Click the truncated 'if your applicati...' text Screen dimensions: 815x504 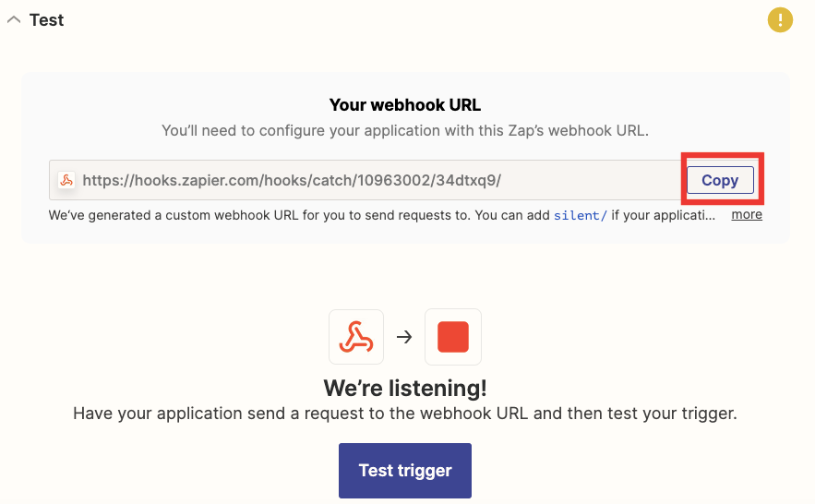[x=664, y=215]
